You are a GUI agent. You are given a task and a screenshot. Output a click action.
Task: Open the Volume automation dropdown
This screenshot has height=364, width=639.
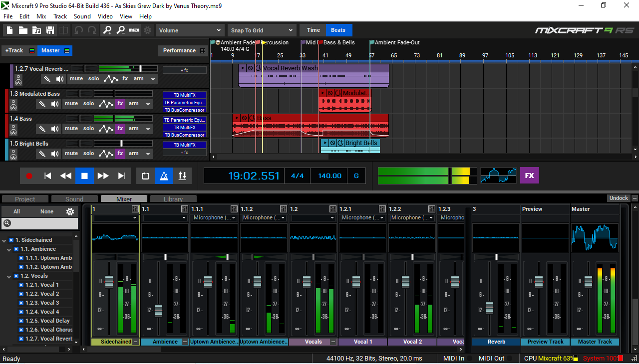190,30
